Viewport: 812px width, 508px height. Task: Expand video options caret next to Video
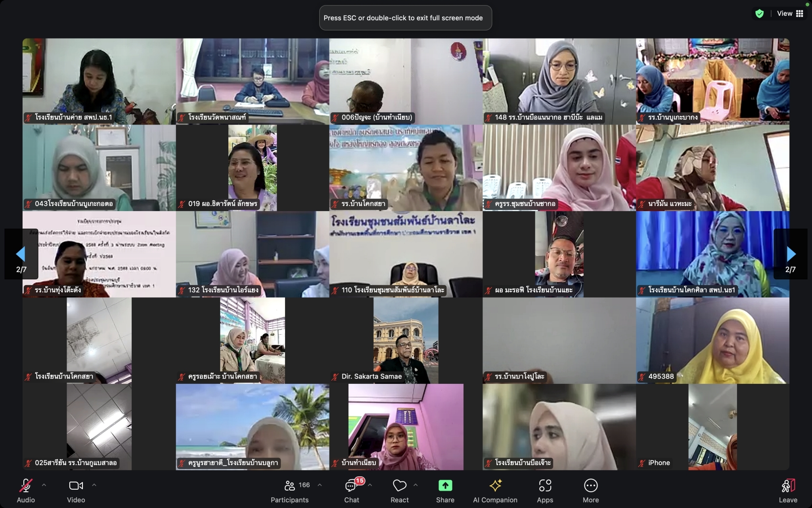coord(94,485)
